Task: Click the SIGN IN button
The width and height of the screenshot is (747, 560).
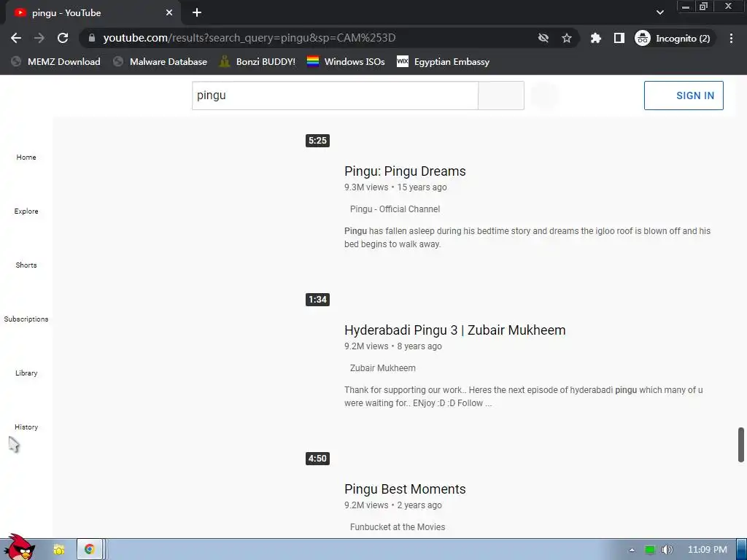Action: coord(684,96)
